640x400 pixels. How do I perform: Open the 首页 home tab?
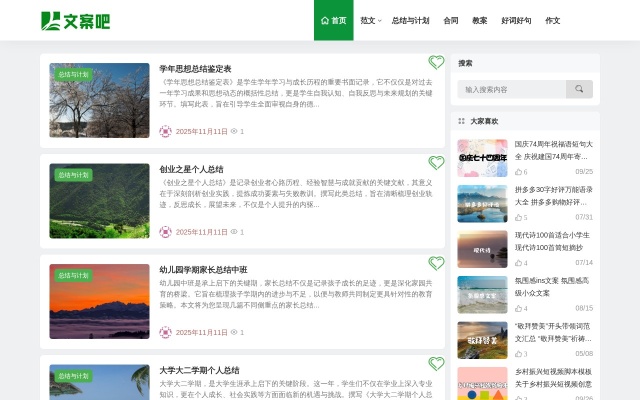[x=333, y=20]
